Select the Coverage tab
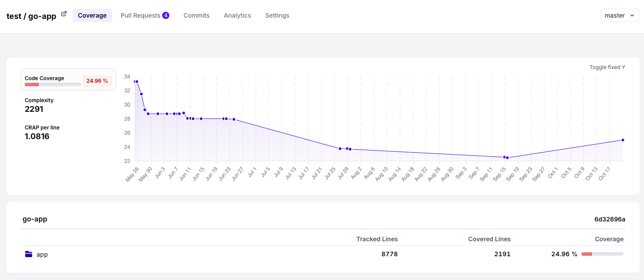The height and width of the screenshot is (280, 644). pyautogui.click(x=92, y=15)
